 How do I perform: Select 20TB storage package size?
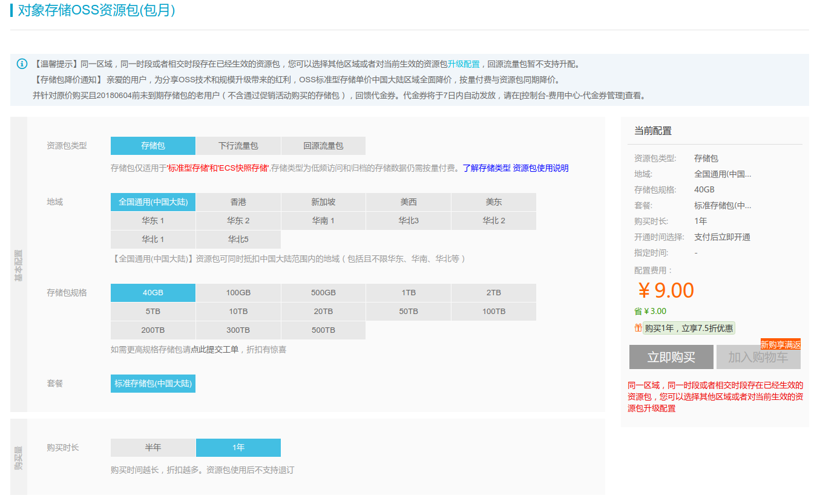point(323,312)
